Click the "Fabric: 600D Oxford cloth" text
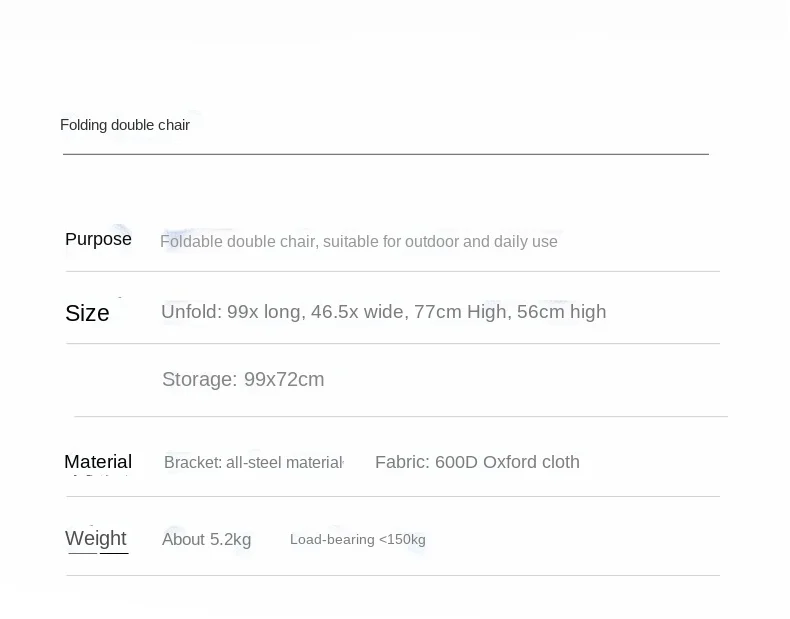The width and height of the screenshot is (790, 619). coord(477,462)
